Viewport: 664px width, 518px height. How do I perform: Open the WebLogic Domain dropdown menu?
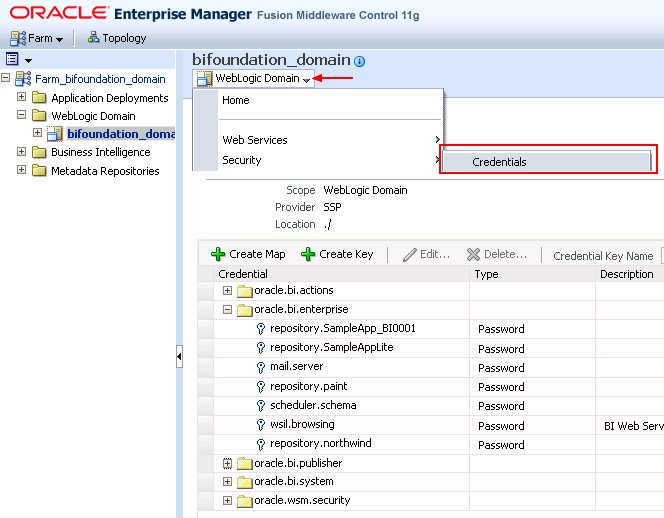256,79
